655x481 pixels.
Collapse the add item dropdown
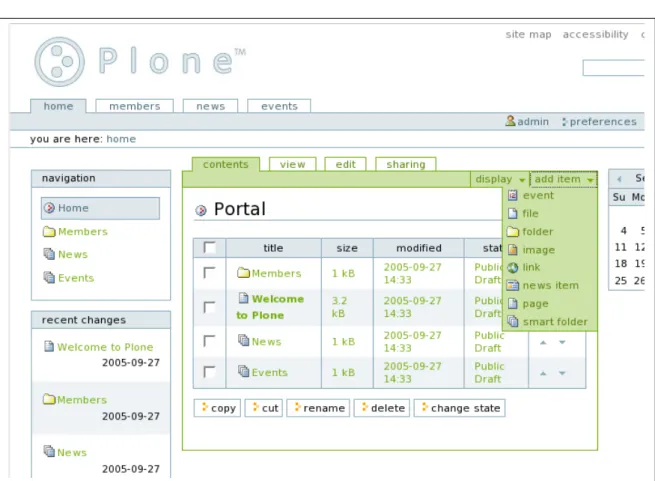(x=564, y=179)
